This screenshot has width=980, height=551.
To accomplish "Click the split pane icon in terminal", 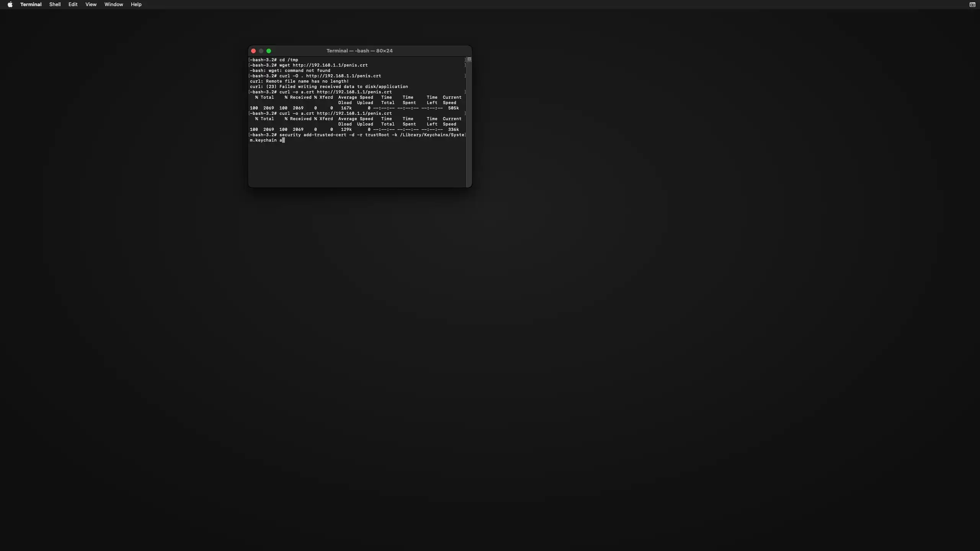I will coord(469,59).
